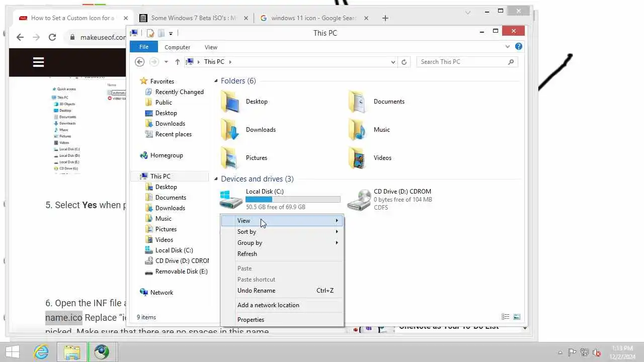Expand the View submenu arrow
The image size is (644, 362).
click(x=337, y=221)
